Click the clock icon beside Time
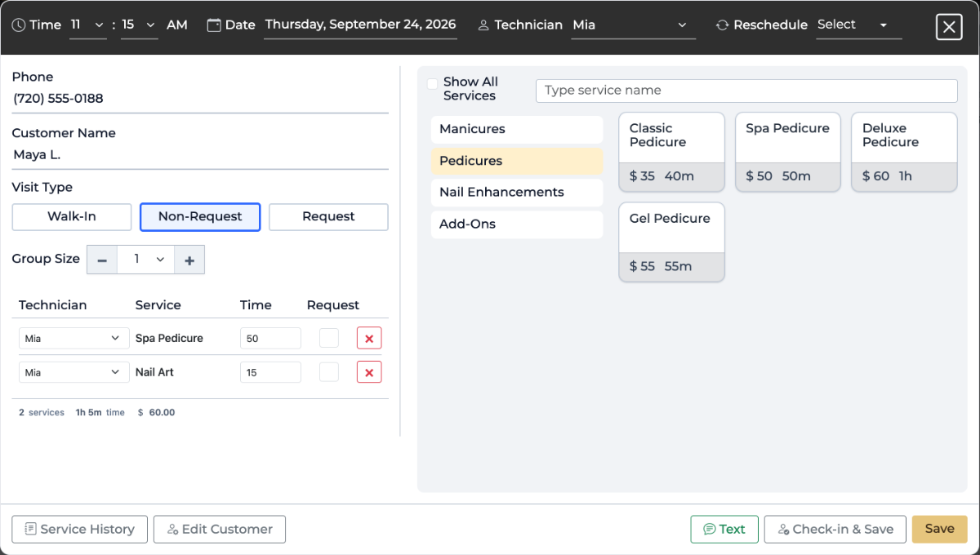This screenshot has height=555, width=980. tap(19, 25)
